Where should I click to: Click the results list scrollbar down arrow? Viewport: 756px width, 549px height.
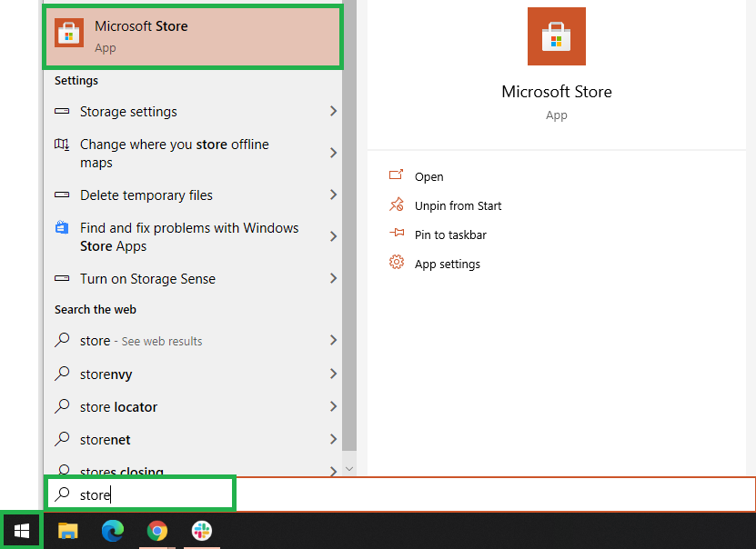coord(349,469)
